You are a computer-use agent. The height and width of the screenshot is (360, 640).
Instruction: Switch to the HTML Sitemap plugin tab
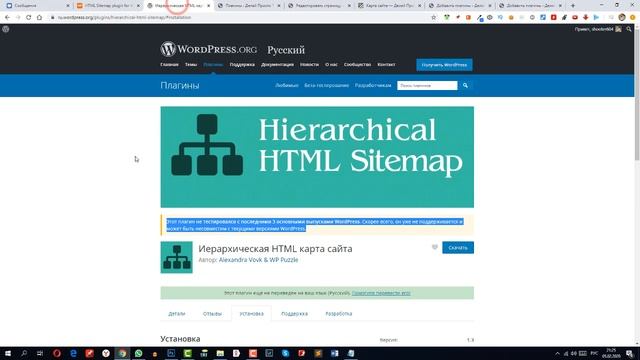(108, 6)
